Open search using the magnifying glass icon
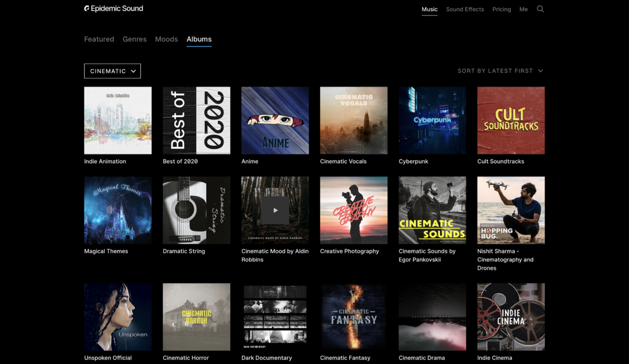The height and width of the screenshot is (364, 629). coord(540,9)
